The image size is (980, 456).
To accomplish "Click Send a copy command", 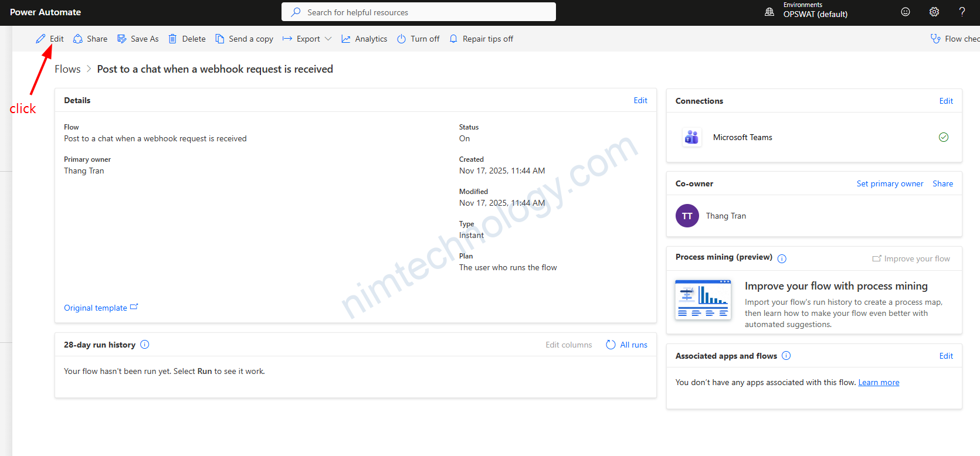I will pos(244,39).
